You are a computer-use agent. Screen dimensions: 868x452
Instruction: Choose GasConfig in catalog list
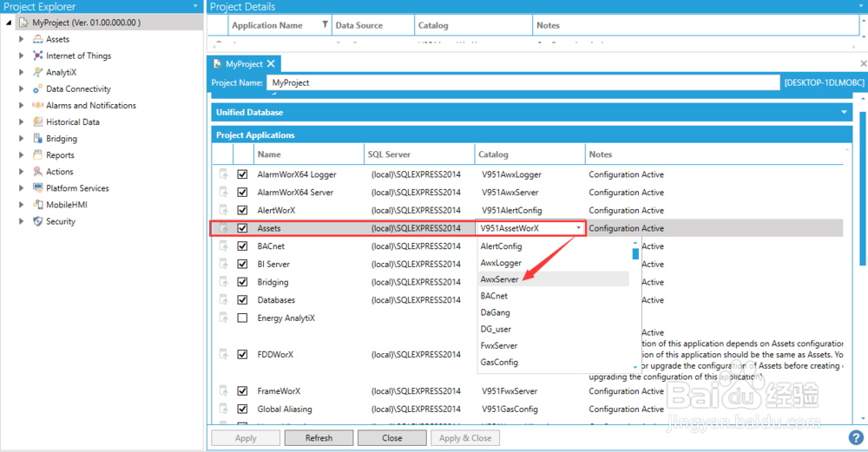[499, 363]
